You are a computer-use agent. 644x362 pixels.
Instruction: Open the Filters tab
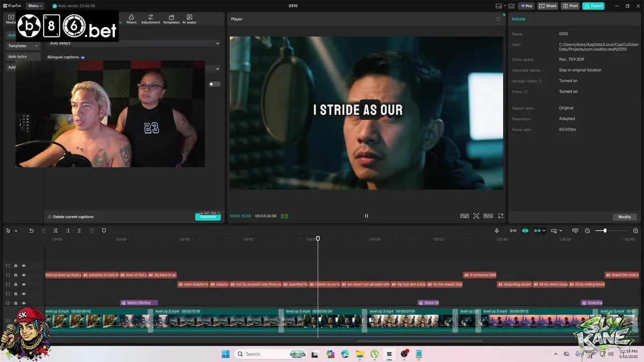[x=131, y=20]
